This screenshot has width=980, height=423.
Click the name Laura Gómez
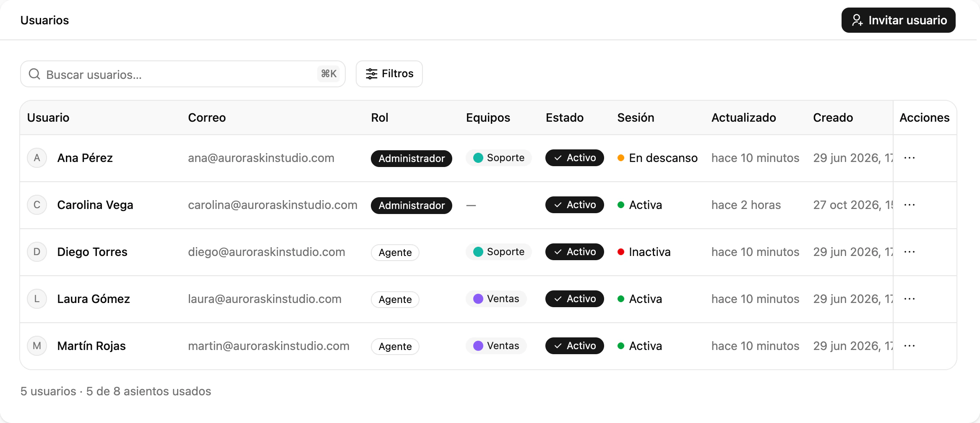pyautogui.click(x=94, y=299)
